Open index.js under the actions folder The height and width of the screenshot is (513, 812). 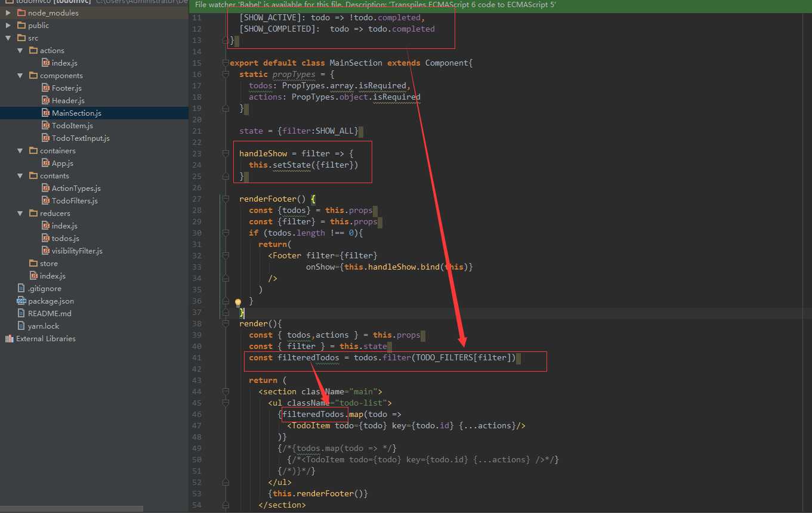pos(64,63)
